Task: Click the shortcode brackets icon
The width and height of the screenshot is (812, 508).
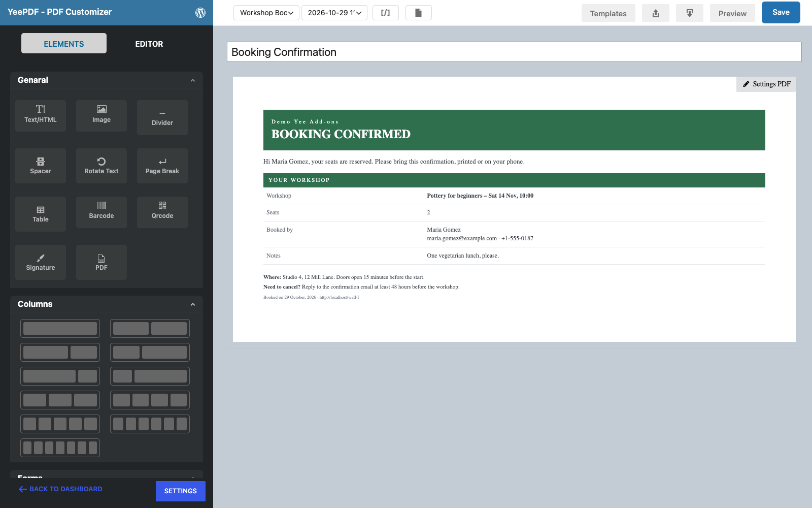Action: pos(386,13)
